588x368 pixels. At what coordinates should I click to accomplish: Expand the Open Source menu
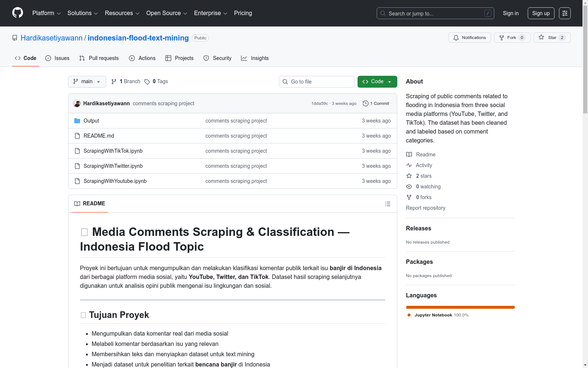[167, 13]
